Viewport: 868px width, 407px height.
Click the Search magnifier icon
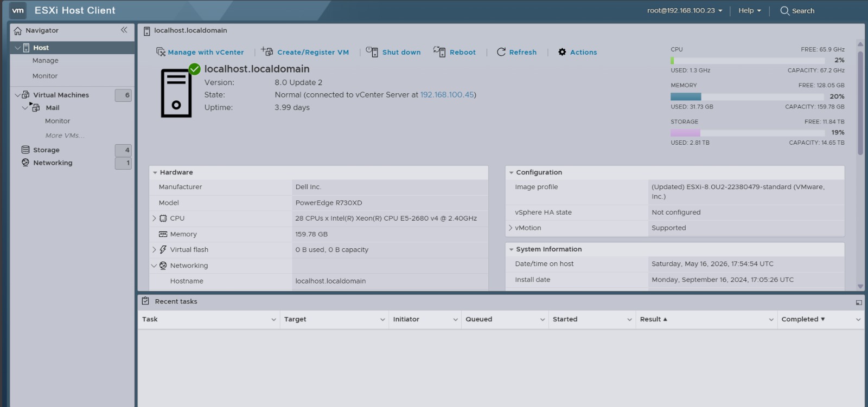click(784, 10)
